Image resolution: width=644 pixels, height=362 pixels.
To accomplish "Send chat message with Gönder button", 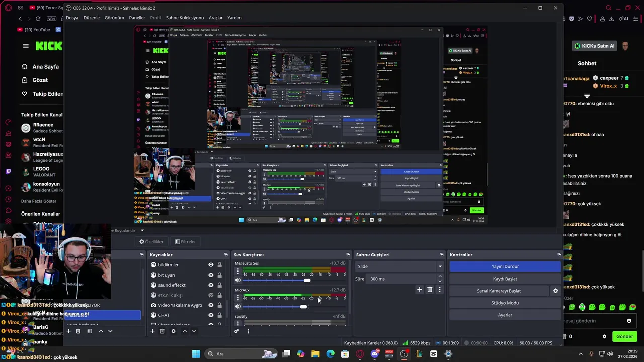I will pyautogui.click(x=624, y=336).
